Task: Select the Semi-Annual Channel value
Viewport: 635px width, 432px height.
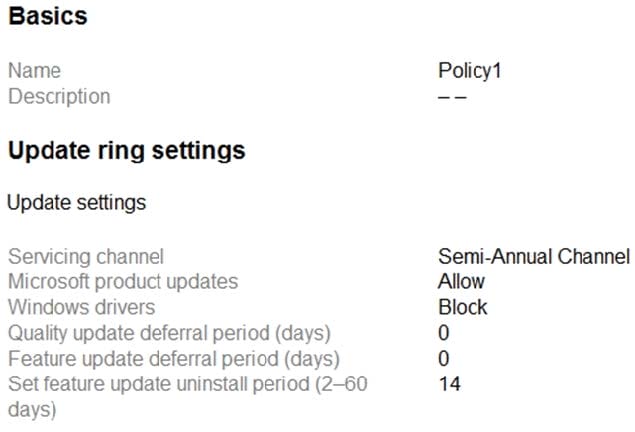Action: pyautogui.click(x=534, y=257)
